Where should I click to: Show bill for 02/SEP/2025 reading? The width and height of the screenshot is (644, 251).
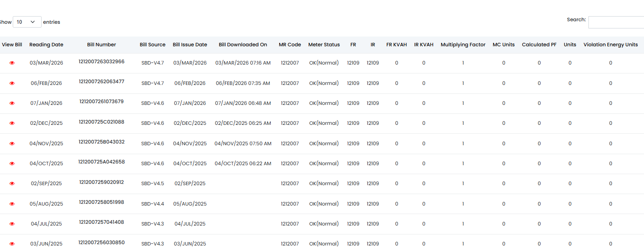[12, 183]
